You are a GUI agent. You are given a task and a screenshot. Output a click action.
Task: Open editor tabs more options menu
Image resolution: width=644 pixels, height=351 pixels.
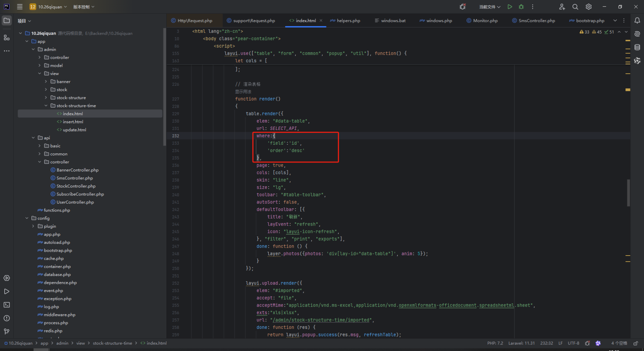click(624, 20)
